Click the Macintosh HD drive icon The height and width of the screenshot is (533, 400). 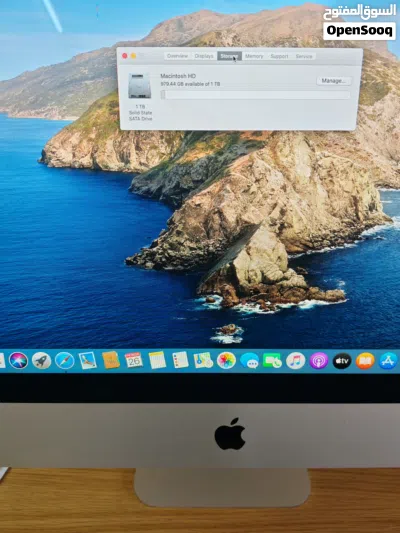tap(140, 86)
